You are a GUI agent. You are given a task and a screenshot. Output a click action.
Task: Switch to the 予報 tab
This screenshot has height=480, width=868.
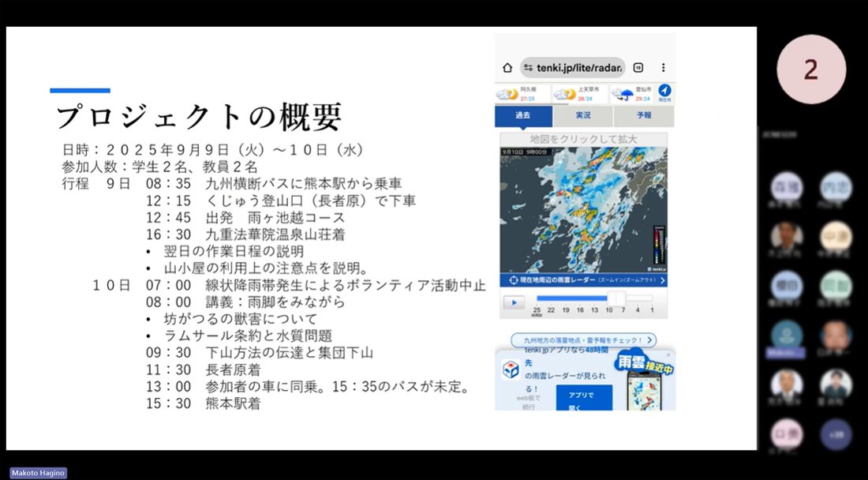(644, 116)
